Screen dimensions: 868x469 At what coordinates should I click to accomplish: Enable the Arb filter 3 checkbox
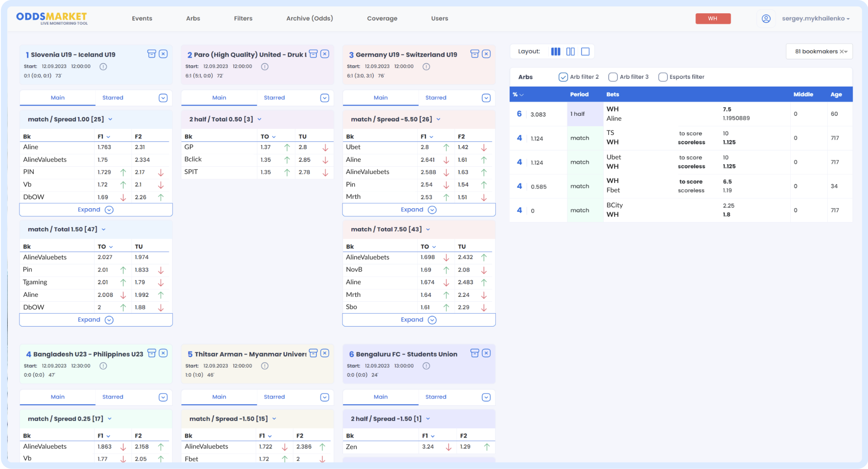pyautogui.click(x=612, y=77)
